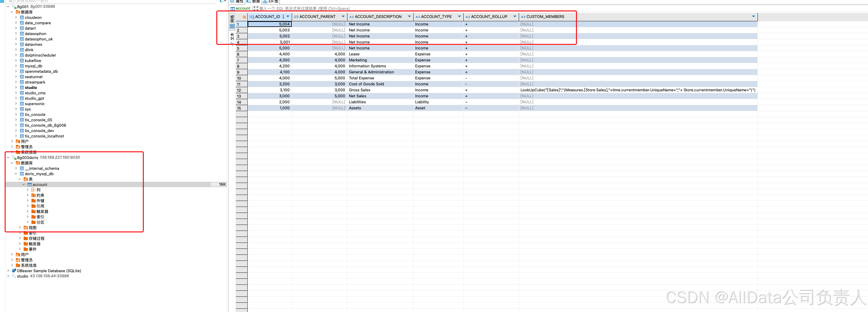This screenshot has width=868, height=312.
Task: Open ACCOUNT_ROLLUP column filter dropdown arrow
Action: (515, 16)
